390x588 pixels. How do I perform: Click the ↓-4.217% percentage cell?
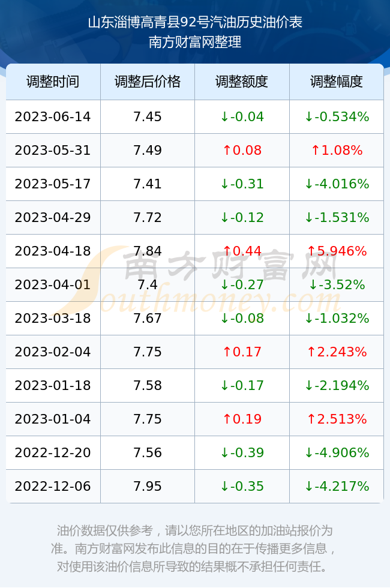pyautogui.click(x=337, y=487)
